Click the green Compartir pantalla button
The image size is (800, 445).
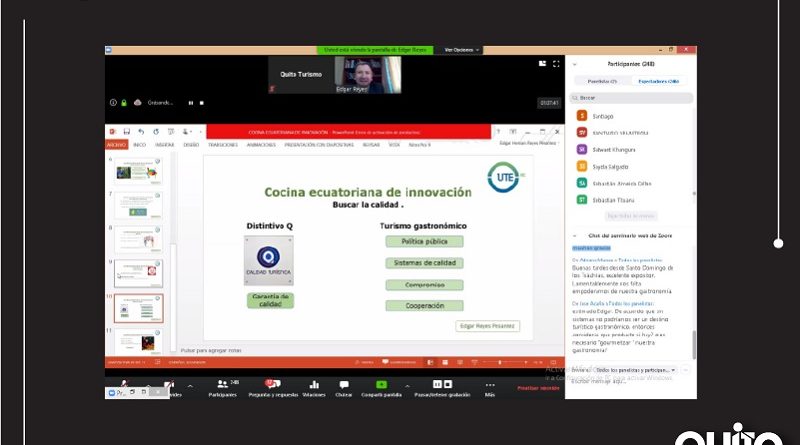point(381,388)
